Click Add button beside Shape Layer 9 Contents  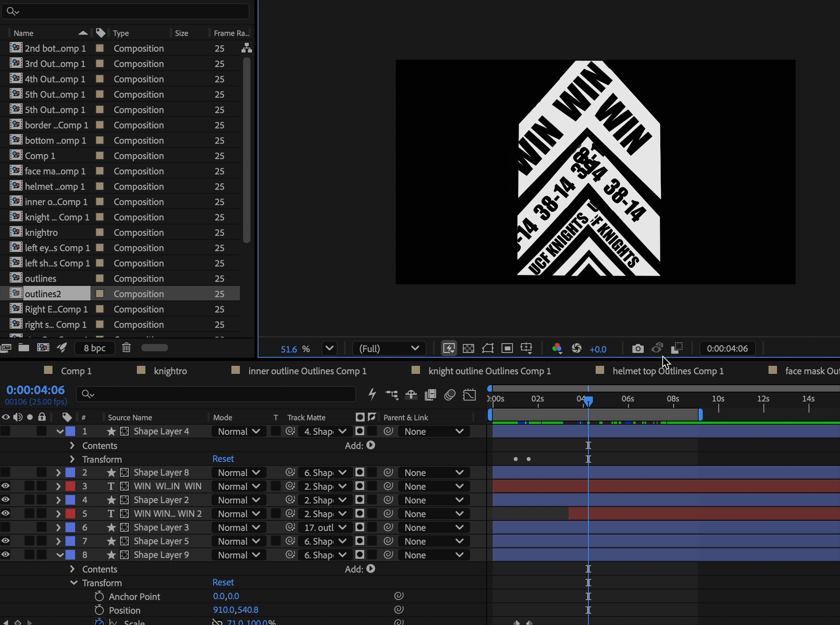(371, 569)
